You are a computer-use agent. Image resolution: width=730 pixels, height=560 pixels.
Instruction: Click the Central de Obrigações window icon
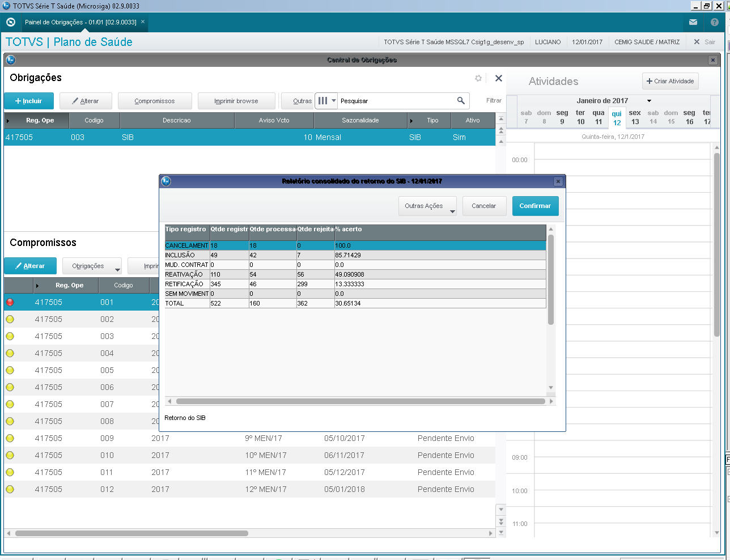[x=10, y=60]
